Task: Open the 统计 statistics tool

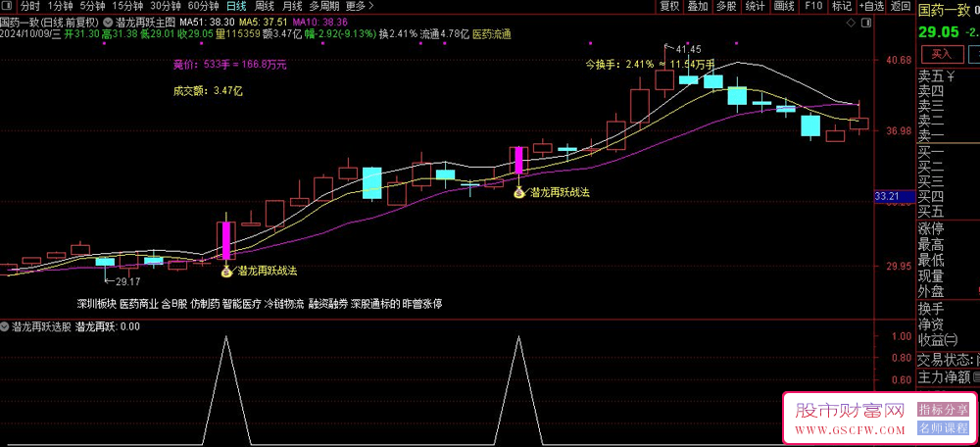Action: coord(755,6)
